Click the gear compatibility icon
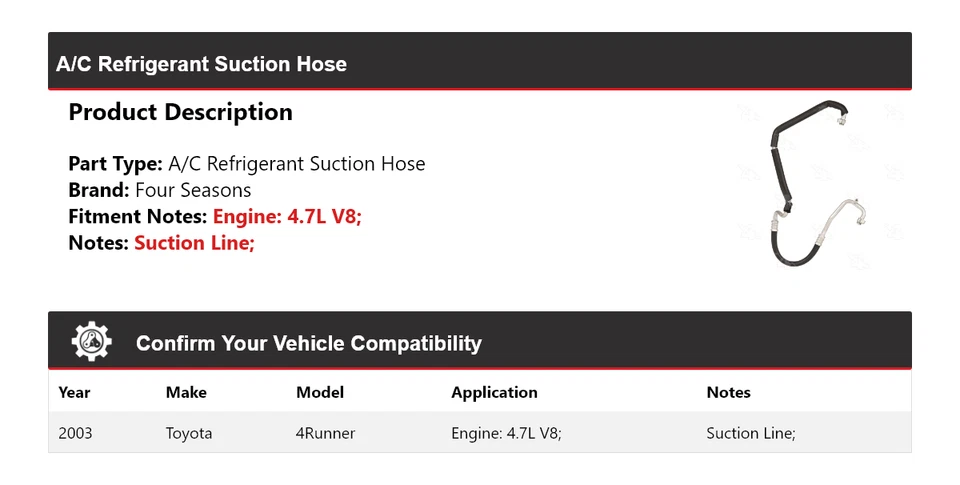The image size is (960, 485). tap(92, 343)
